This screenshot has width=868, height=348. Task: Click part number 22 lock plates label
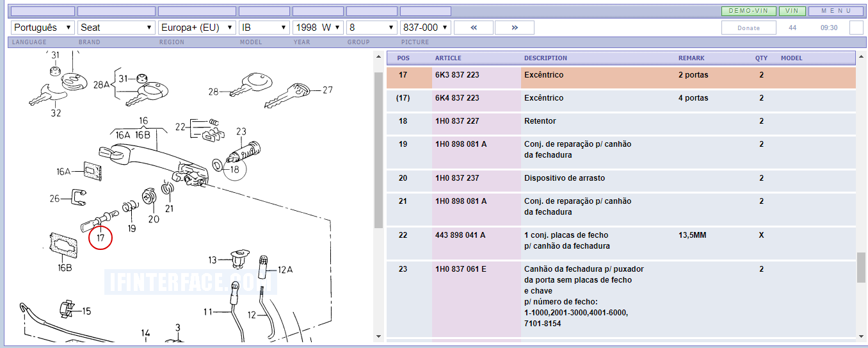pos(181,126)
